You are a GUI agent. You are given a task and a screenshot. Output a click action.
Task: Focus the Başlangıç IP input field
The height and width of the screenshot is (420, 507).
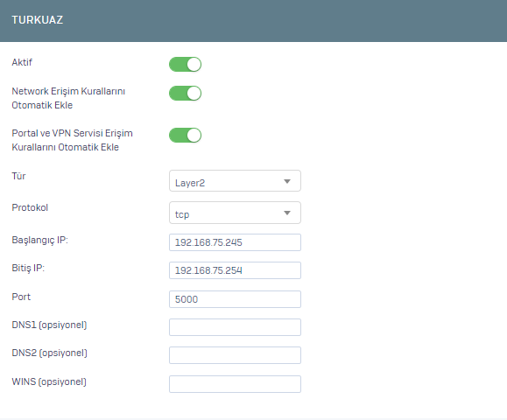point(235,242)
